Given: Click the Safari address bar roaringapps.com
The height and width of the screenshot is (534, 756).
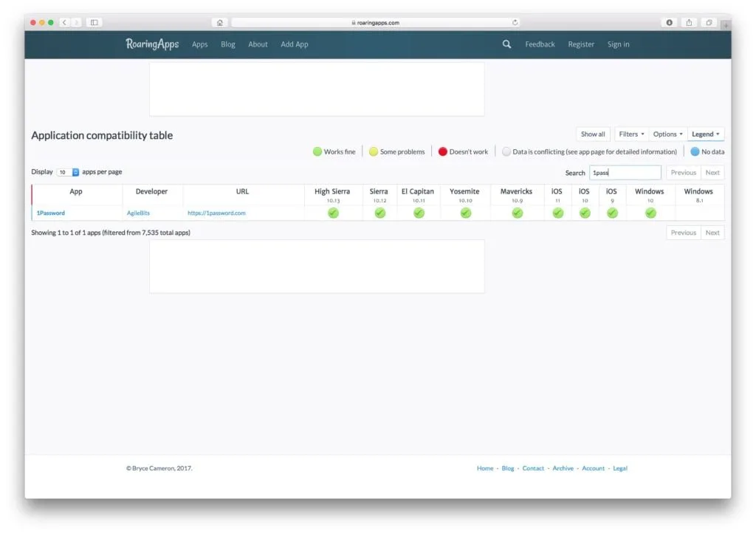Looking at the screenshot, I should 375,23.
